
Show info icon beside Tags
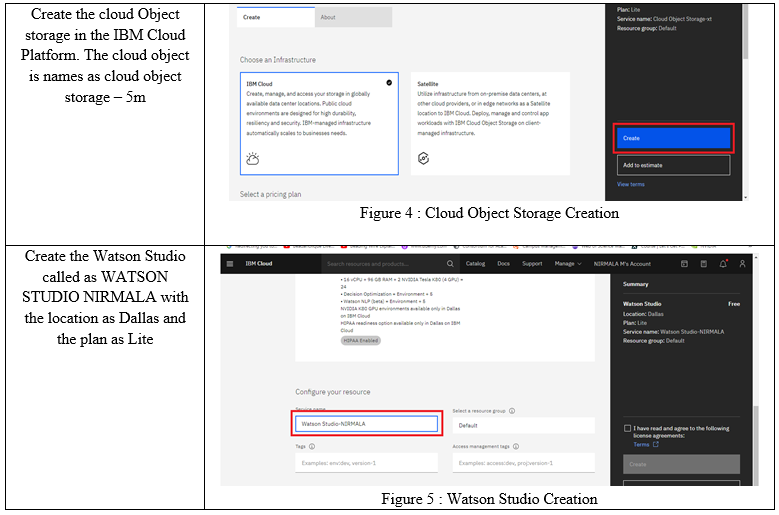pyautogui.click(x=312, y=446)
